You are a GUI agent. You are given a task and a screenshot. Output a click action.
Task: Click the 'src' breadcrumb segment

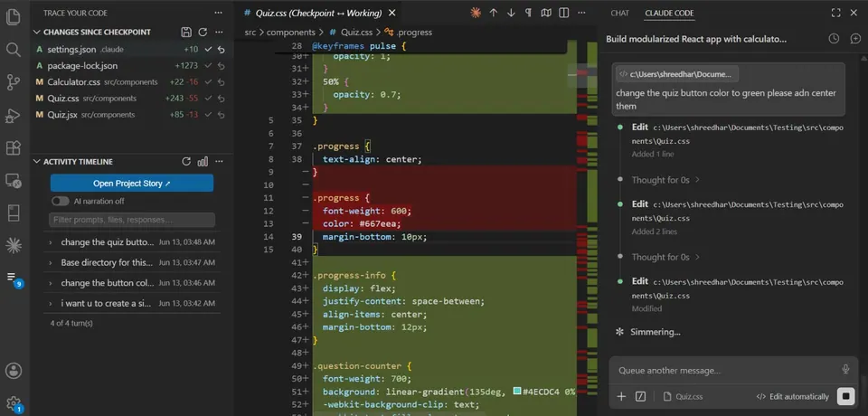(x=250, y=33)
